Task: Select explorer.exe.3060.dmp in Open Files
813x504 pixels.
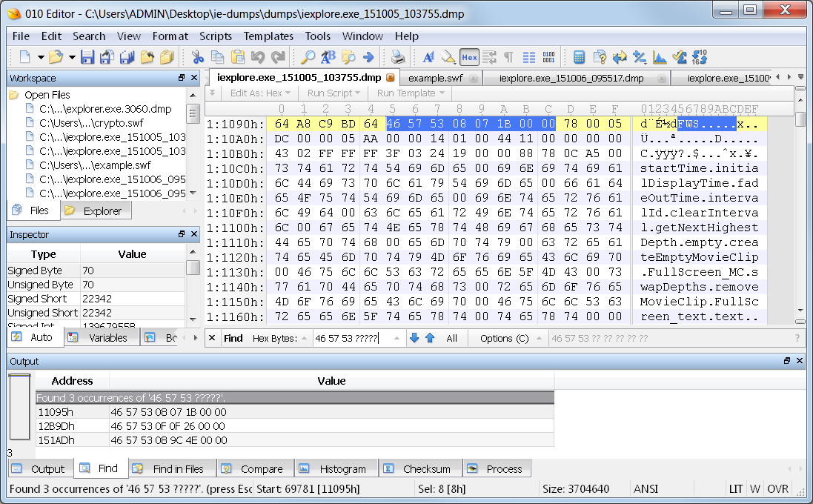Action: 105,109
